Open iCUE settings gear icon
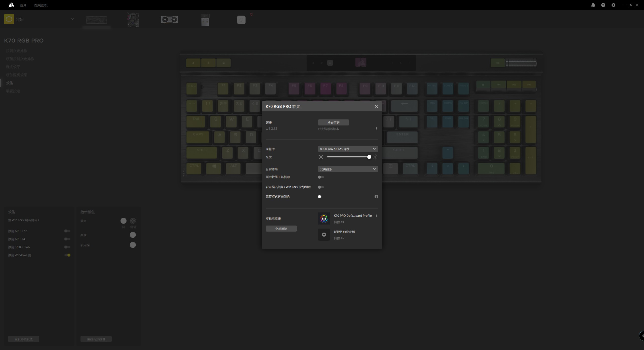Image resolution: width=644 pixels, height=350 pixels. click(613, 5)
